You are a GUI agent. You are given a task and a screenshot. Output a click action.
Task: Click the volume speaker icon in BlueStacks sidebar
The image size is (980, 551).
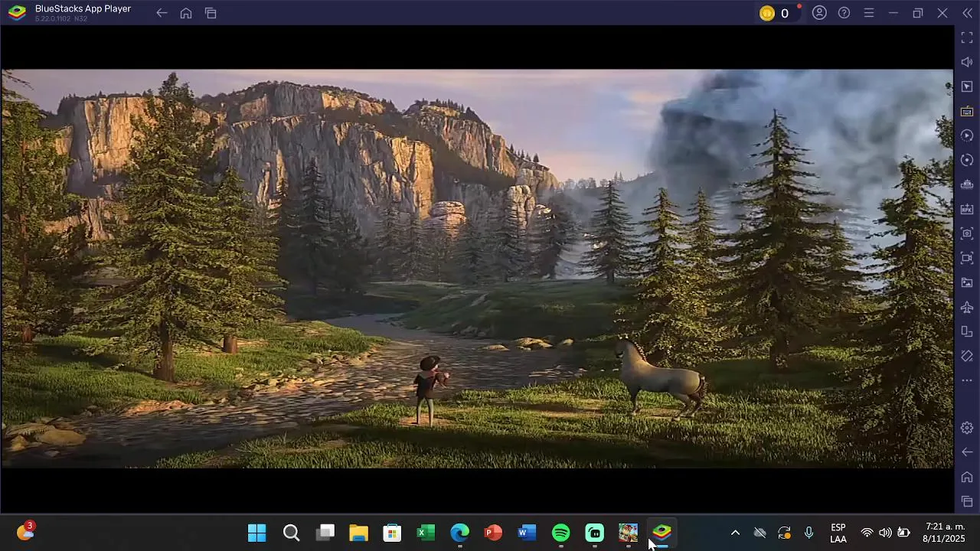967,62
